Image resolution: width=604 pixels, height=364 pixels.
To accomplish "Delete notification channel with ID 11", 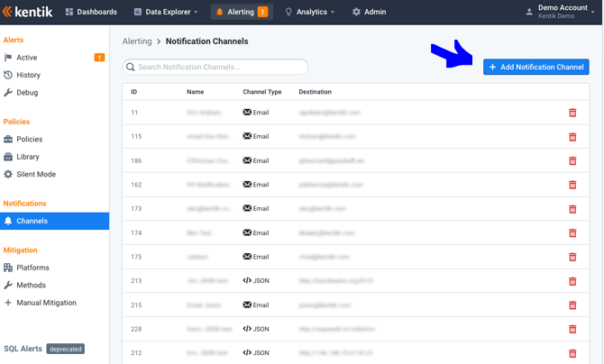I will coord(572,113).
